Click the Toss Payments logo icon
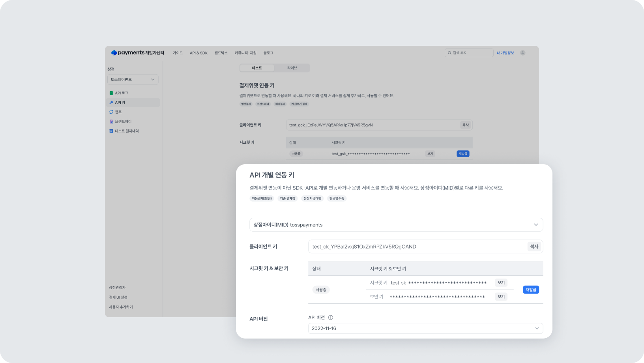This screenshot has height=363, width=644. tap(114, 52)
